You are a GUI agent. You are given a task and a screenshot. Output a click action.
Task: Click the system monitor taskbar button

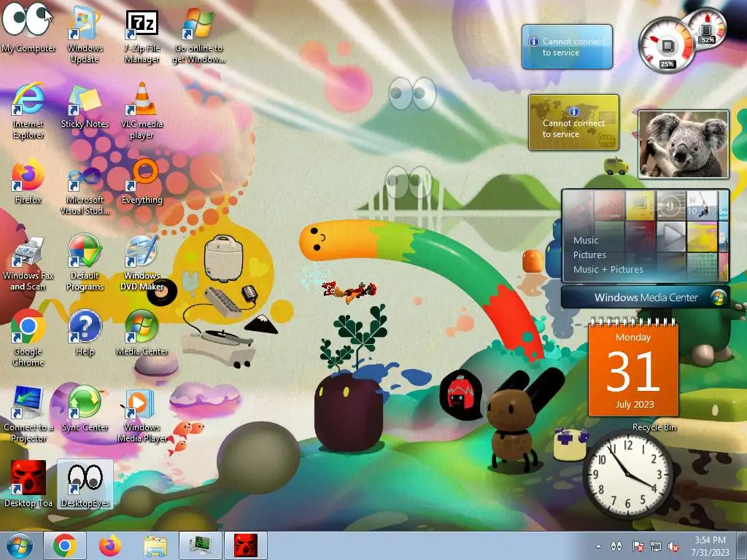click(201, 545)
